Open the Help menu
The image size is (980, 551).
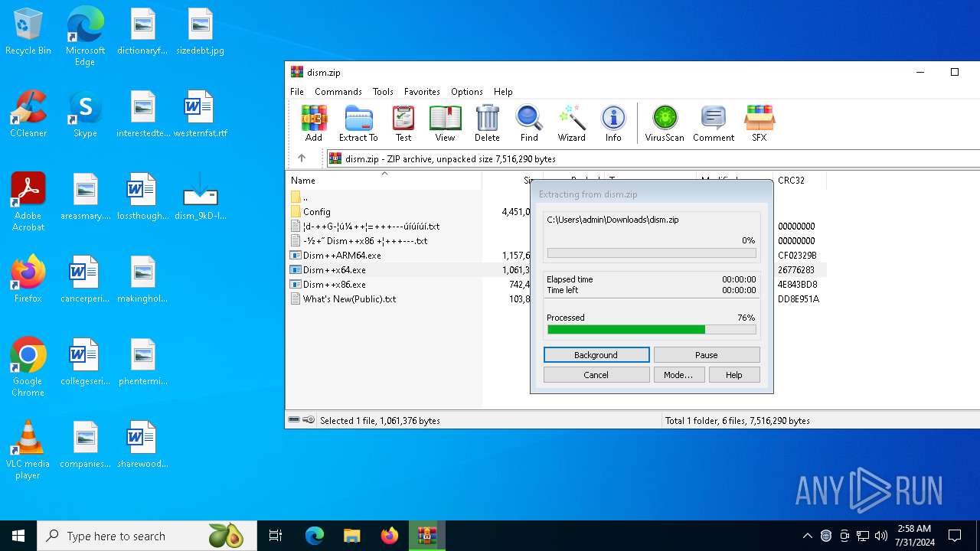pos(503,91)
